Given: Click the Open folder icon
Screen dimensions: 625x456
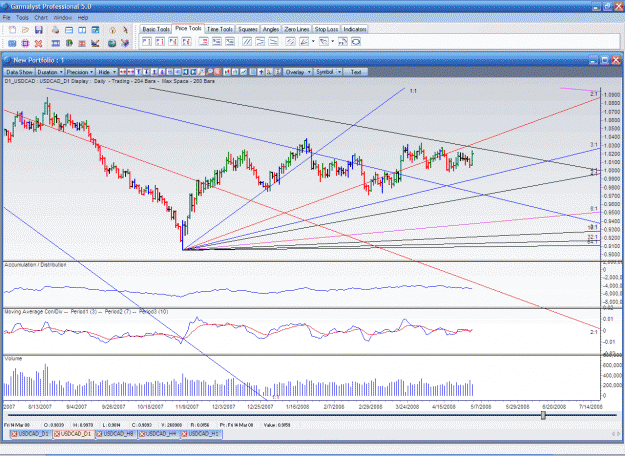Looking at the screenshot, I should point(26,30).
